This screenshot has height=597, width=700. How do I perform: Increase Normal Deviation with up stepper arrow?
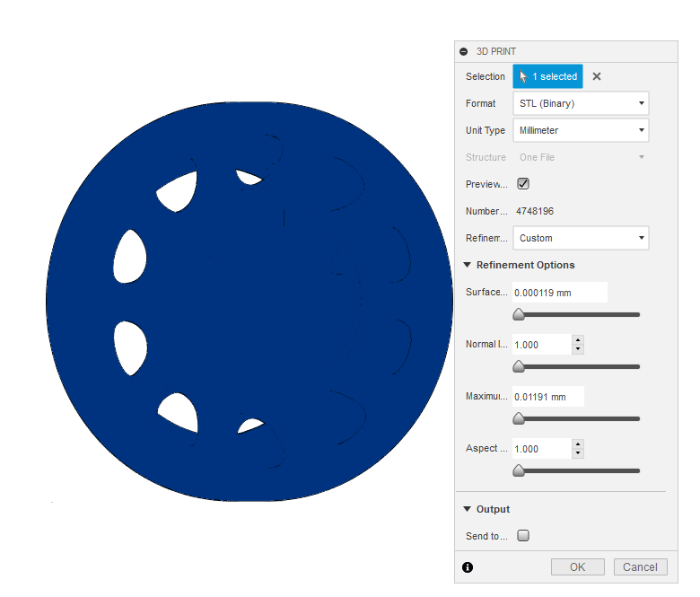pyautogui.click(x=578, y=340)
